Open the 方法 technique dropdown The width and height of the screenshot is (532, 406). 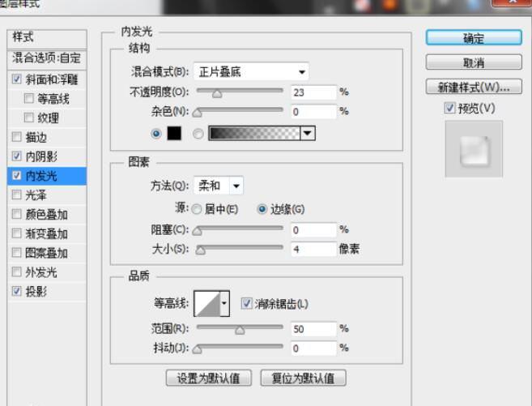[x=236, y=186]
